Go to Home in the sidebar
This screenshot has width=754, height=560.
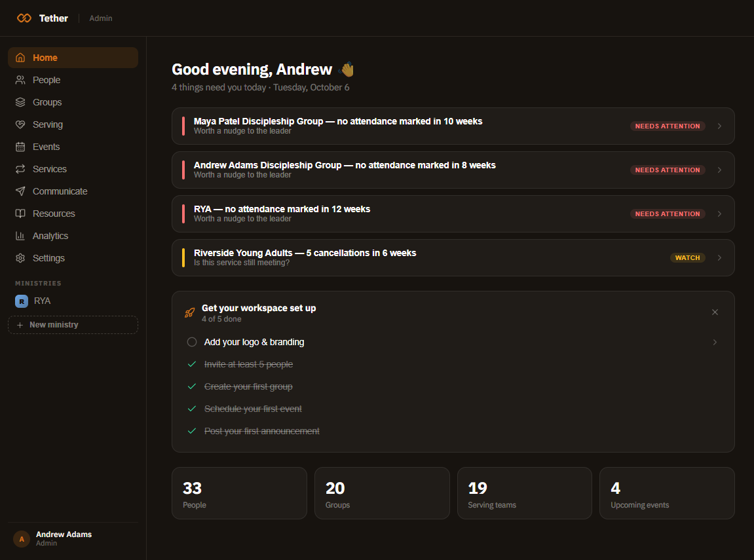point(73,58)
